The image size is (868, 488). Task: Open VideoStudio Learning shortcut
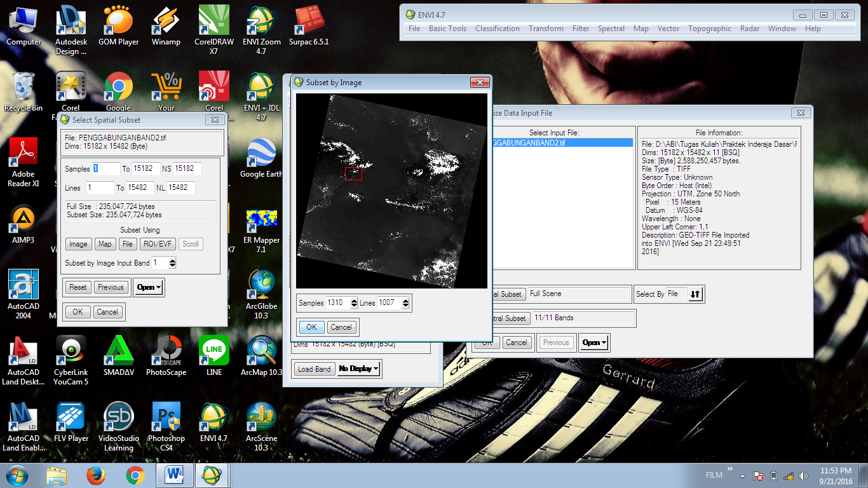point(118,426)
